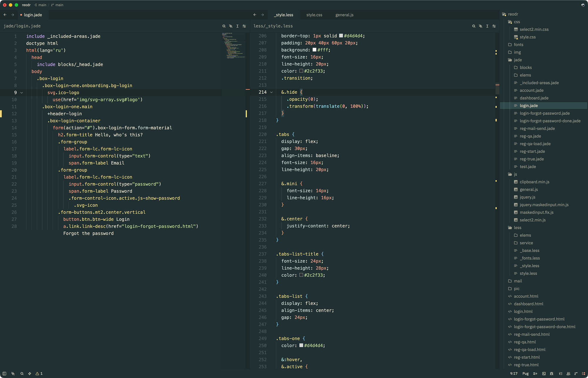Expand the fonts folder
The height and width of the screenshot is (378, 588).
(516, 45)
